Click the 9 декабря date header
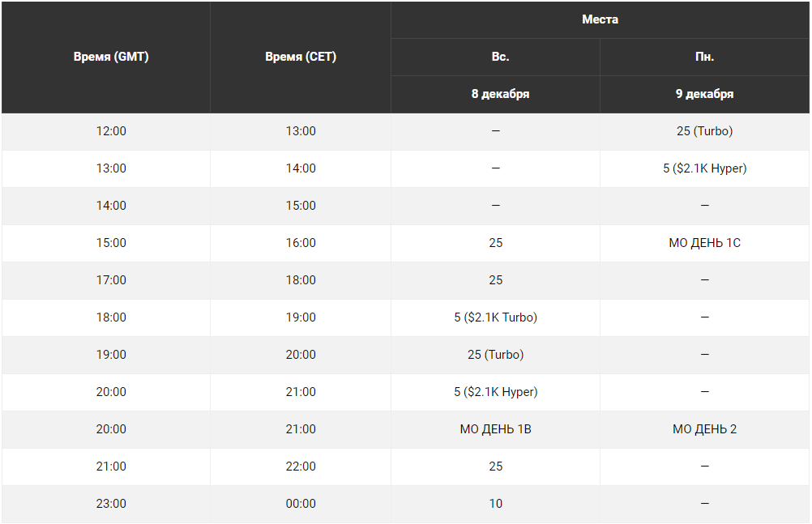812x524 pixels. pos(704,94)
